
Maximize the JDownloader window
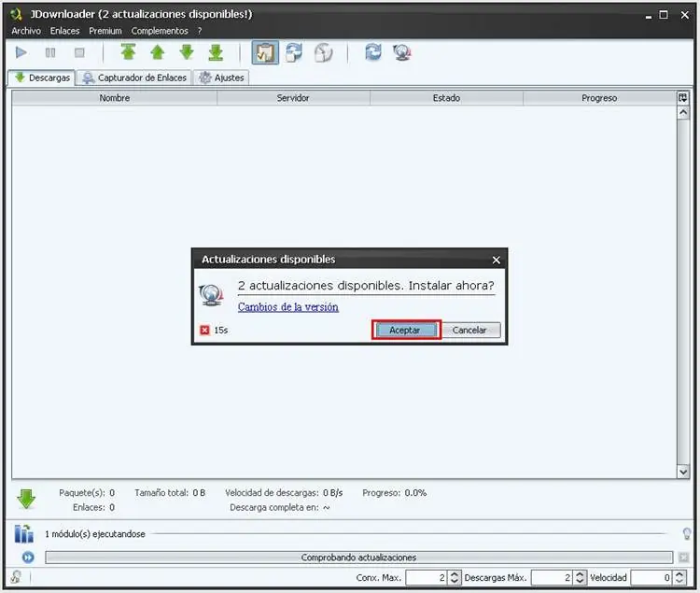[x=664, y=15]
